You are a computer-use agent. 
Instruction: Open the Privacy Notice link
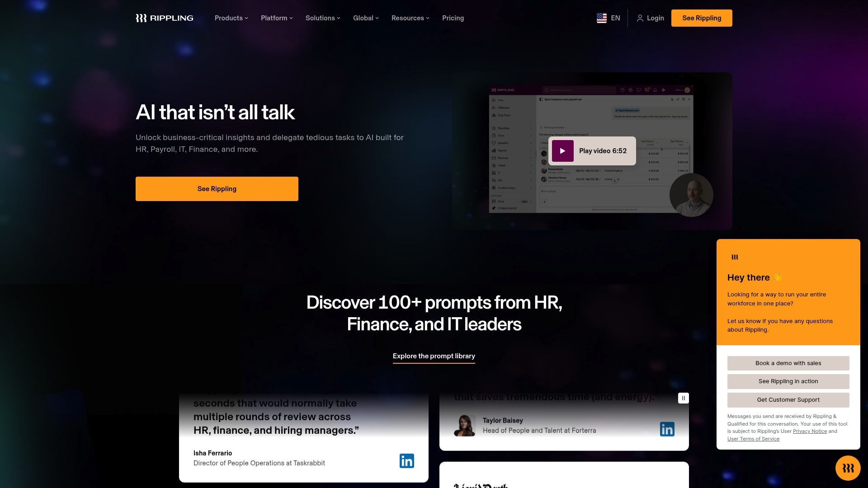pos(810,432)
